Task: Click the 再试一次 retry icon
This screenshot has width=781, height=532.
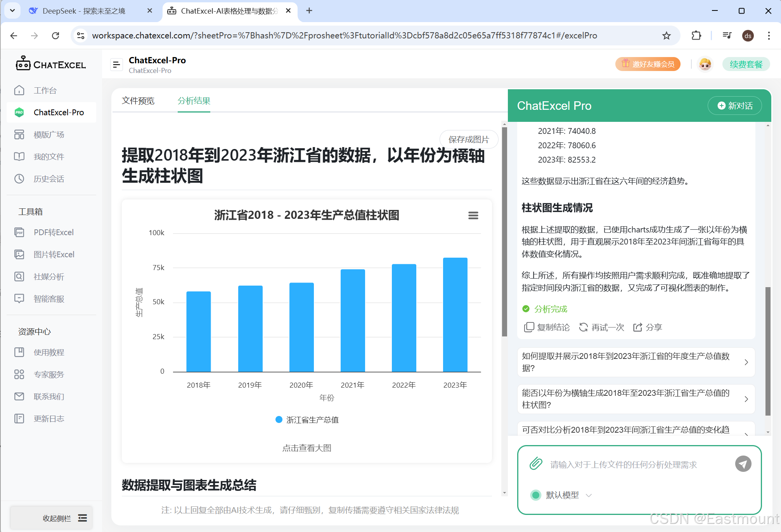Action: click(x=583, y=327)
